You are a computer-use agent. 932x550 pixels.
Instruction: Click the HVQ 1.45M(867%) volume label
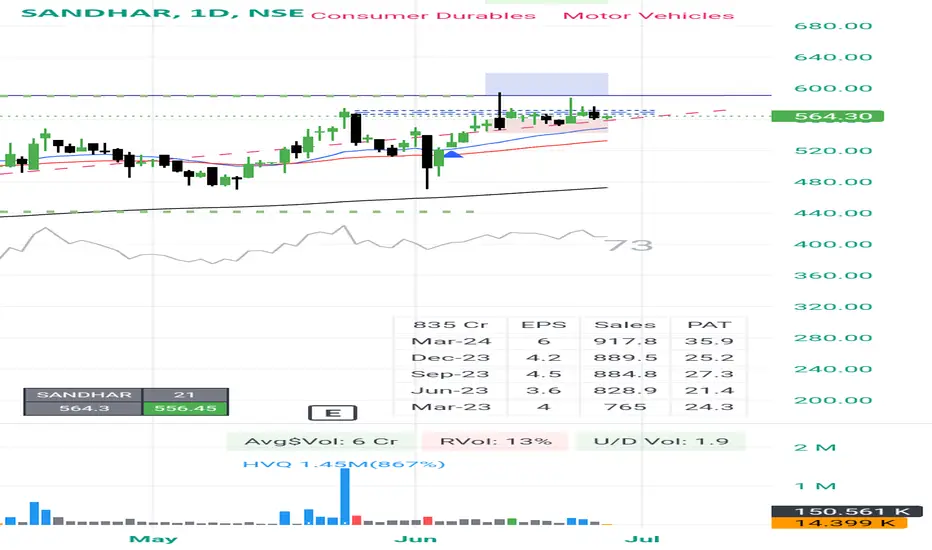pos(344,464)
